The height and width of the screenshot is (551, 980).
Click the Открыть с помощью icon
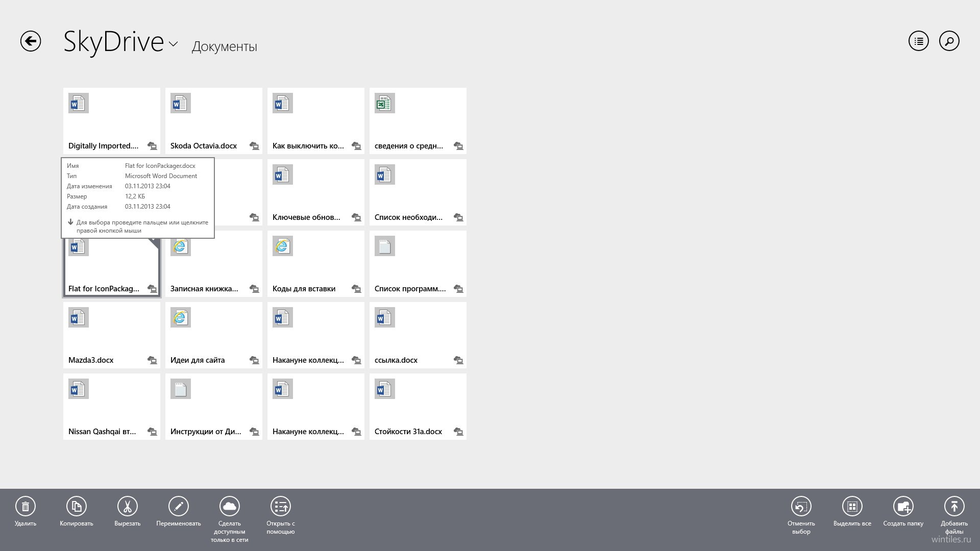(x=281, y=506)
